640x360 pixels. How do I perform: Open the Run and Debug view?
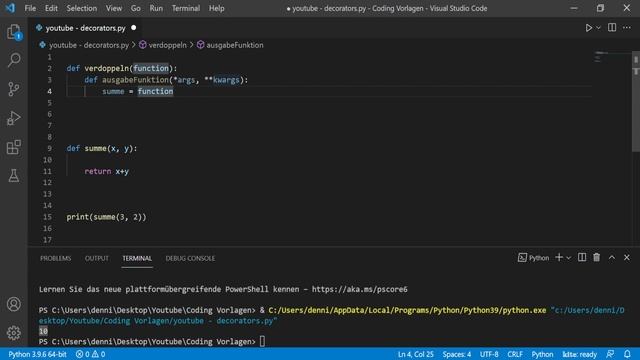tap(14, 118)
